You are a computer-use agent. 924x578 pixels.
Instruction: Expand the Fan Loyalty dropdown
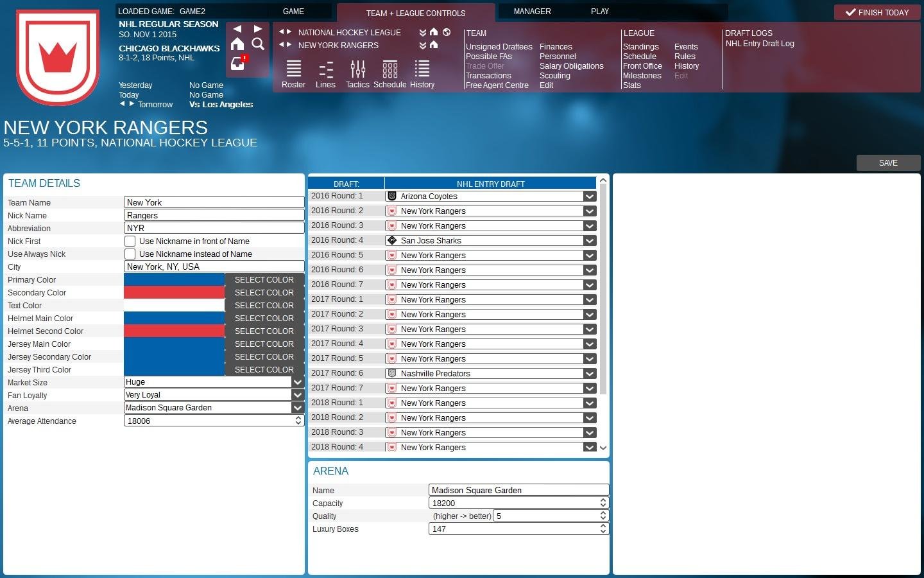297,394
